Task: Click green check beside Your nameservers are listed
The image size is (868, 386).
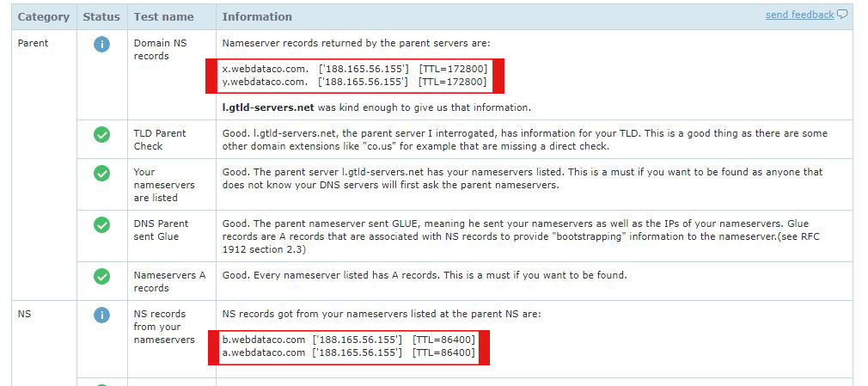Action: tap(101, 174)
